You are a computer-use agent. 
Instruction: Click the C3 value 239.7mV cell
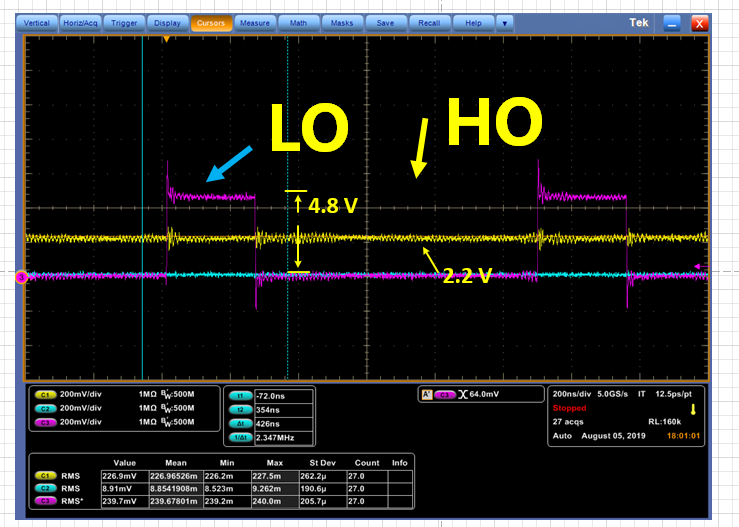[125, 502]
